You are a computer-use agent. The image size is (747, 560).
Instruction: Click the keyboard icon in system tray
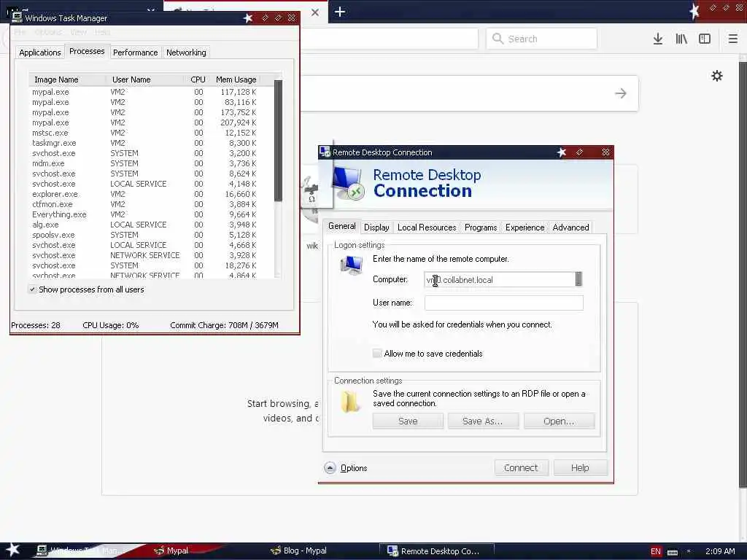(x=673, y=552)
